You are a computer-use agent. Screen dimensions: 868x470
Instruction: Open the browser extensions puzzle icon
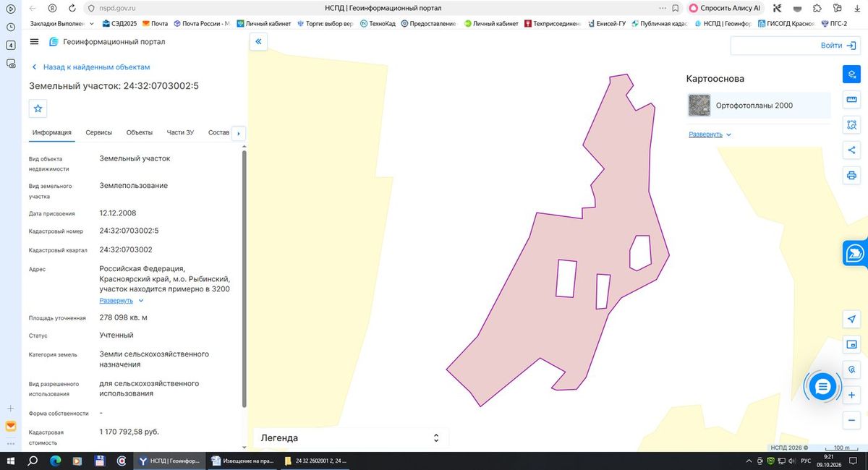[x=817, y=8]
